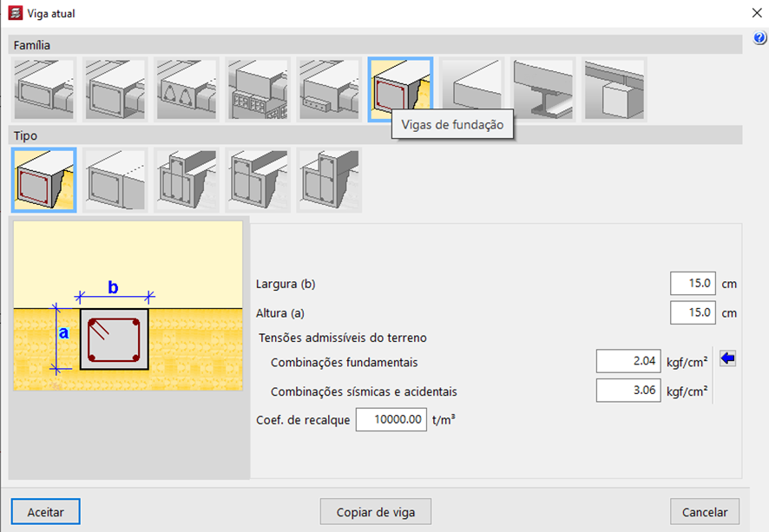This screenshot has width=769, height=532.
Task: Select the inverted T foundation beam type
Action: (x=187, y=180)
